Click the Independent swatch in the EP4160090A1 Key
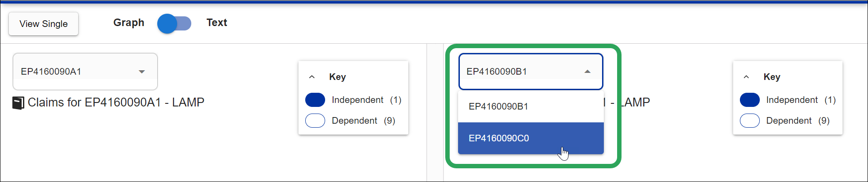 [315, 100]
